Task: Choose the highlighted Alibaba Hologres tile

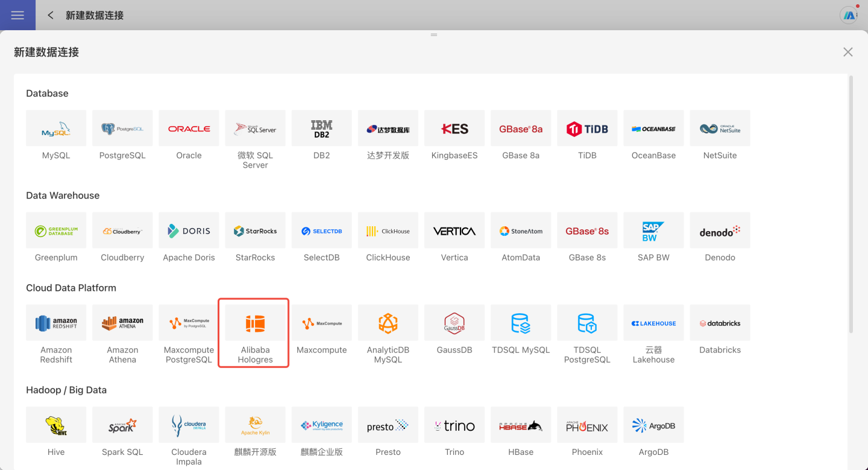Action: pyautogui.click(x=255, y=324)
